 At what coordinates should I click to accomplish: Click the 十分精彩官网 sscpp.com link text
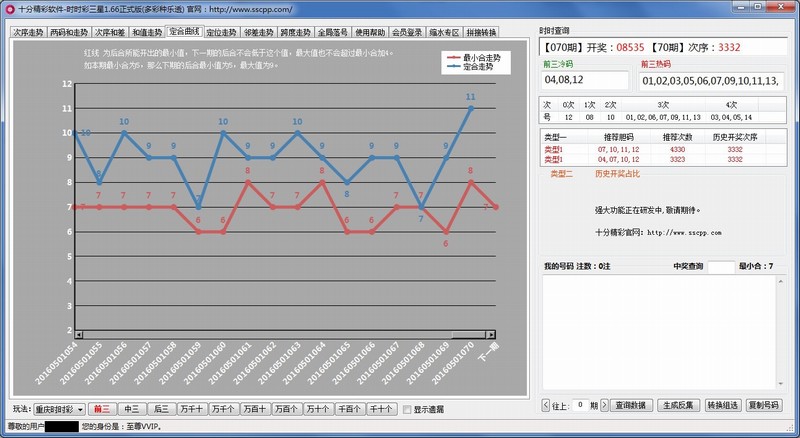click(658, 233)
